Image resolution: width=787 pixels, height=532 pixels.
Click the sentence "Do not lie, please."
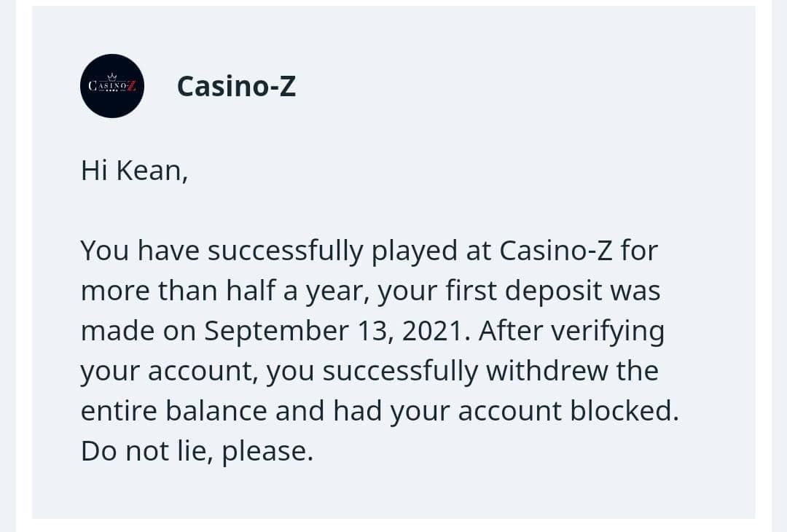coord(197,451)
